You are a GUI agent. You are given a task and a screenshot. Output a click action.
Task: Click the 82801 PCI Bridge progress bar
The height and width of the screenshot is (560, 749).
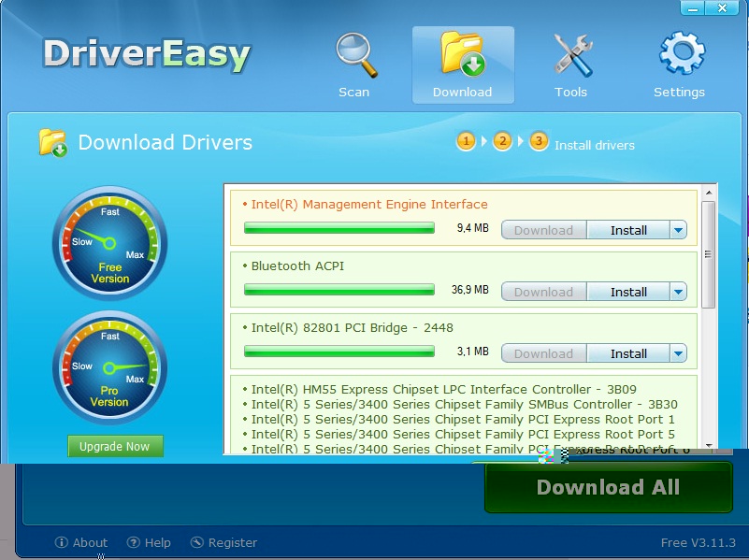[x=339, y=352]
